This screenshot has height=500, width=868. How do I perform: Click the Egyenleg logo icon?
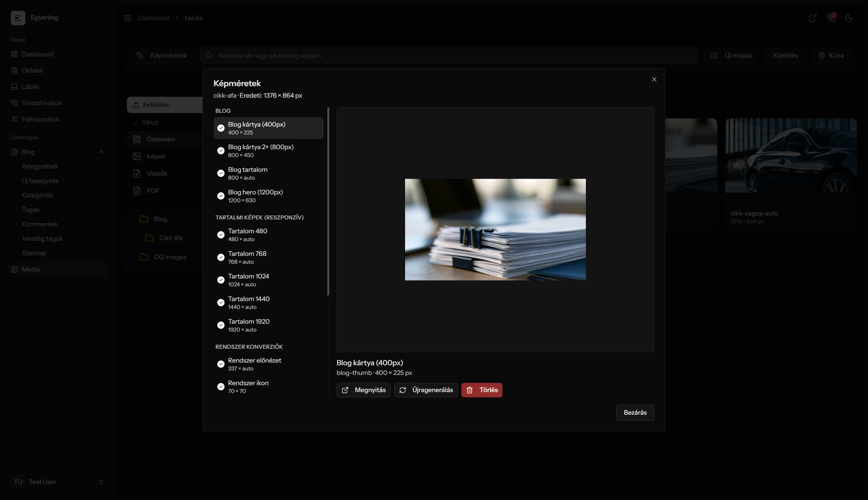18,18
